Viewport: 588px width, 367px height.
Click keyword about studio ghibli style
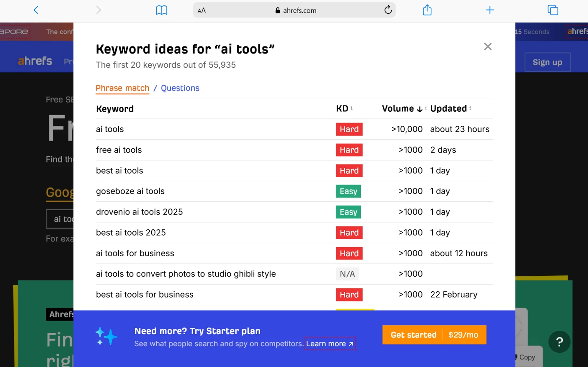(x=186, y=274)
